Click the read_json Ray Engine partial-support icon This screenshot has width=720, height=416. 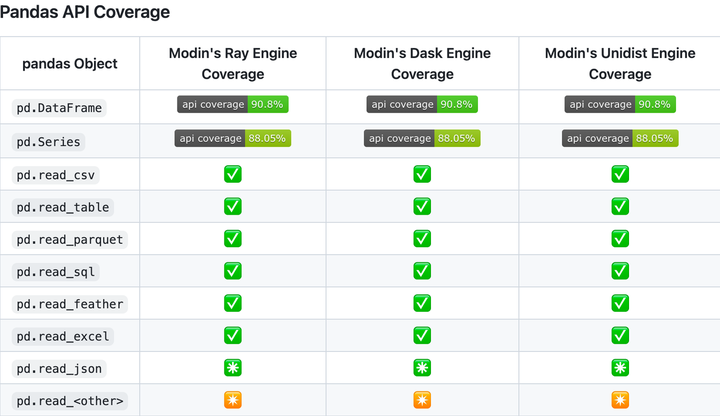233,368
